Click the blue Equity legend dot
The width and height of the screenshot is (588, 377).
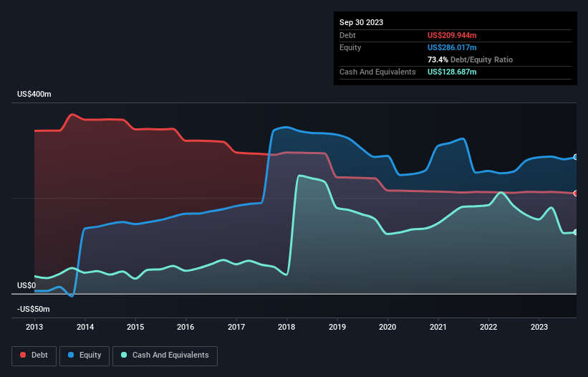71,355
